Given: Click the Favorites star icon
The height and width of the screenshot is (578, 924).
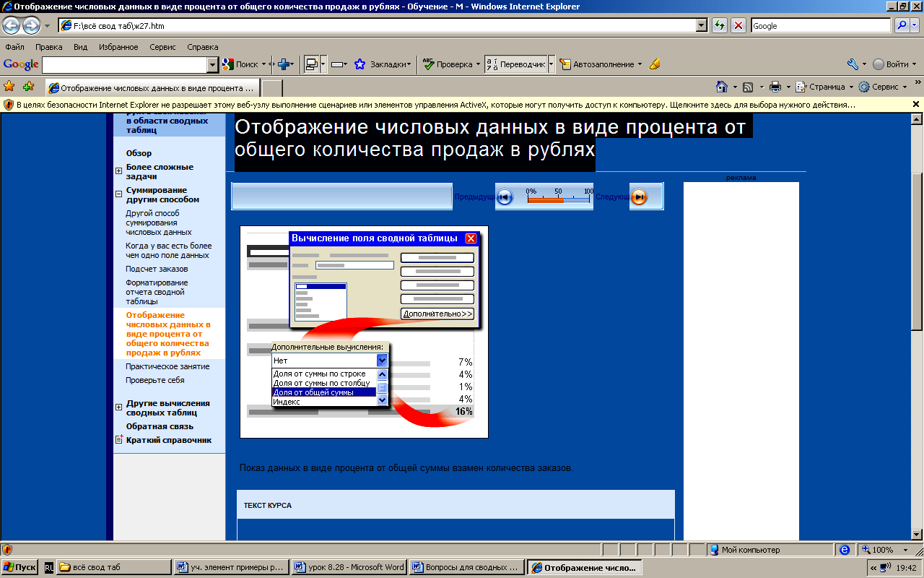Looking at the screenshot, I should click(x=9, y=87).
